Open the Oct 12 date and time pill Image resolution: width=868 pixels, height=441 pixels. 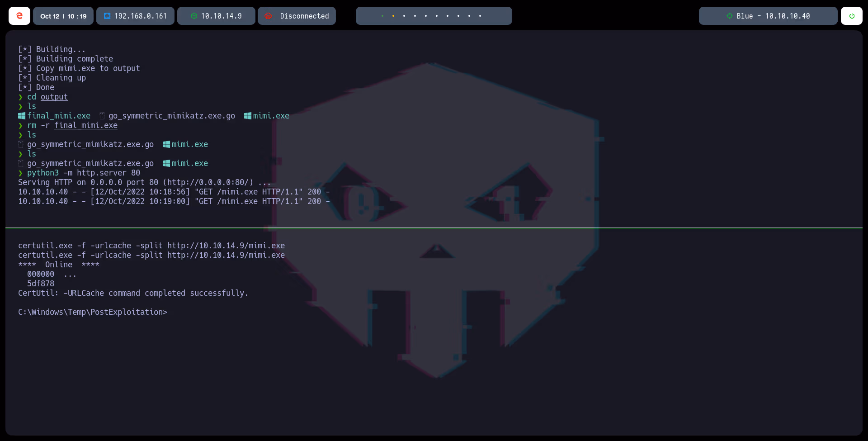pyautogui.click(x=63, y=16)
